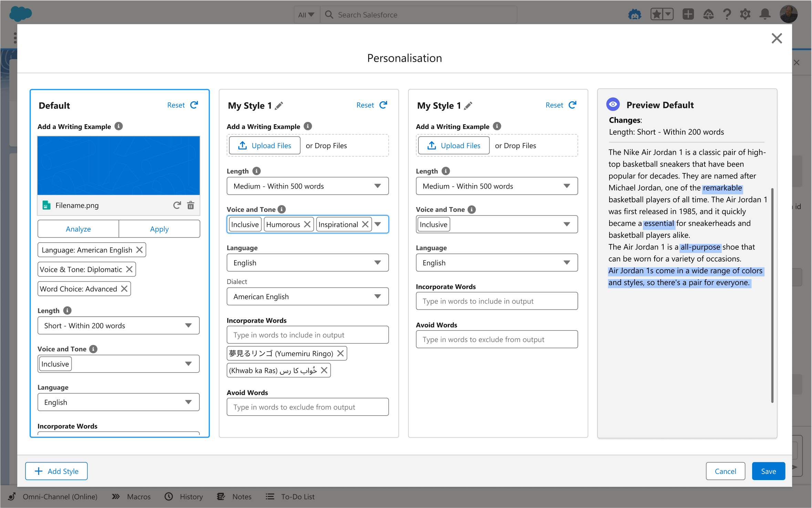The image size is (812, 508).
Task: Click the refresh icon beside Filename.png
Action: point(177,205)
